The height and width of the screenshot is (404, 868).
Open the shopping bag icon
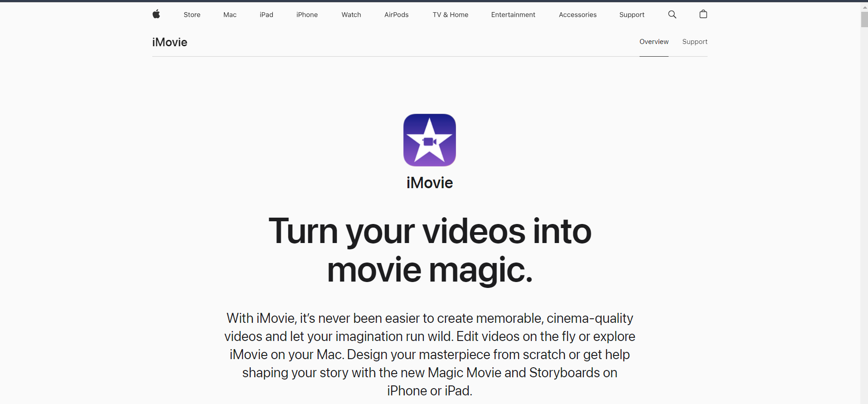(703, 15)
